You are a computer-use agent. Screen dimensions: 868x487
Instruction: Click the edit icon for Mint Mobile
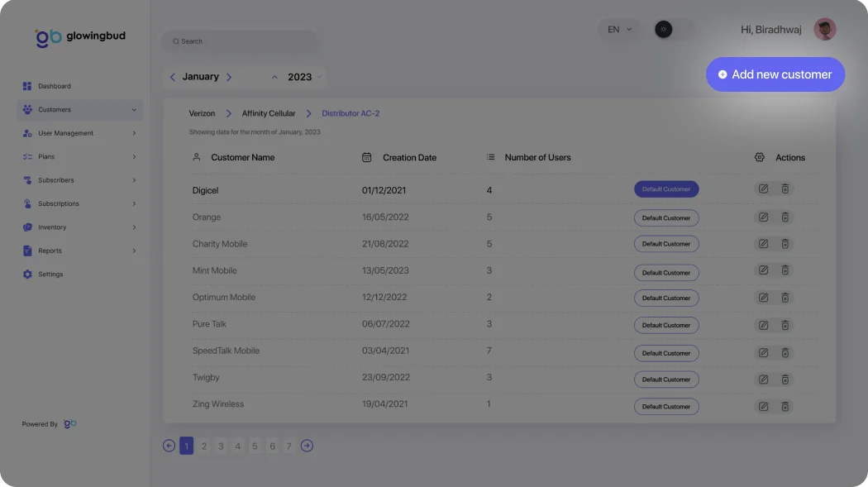pos(763,270)
